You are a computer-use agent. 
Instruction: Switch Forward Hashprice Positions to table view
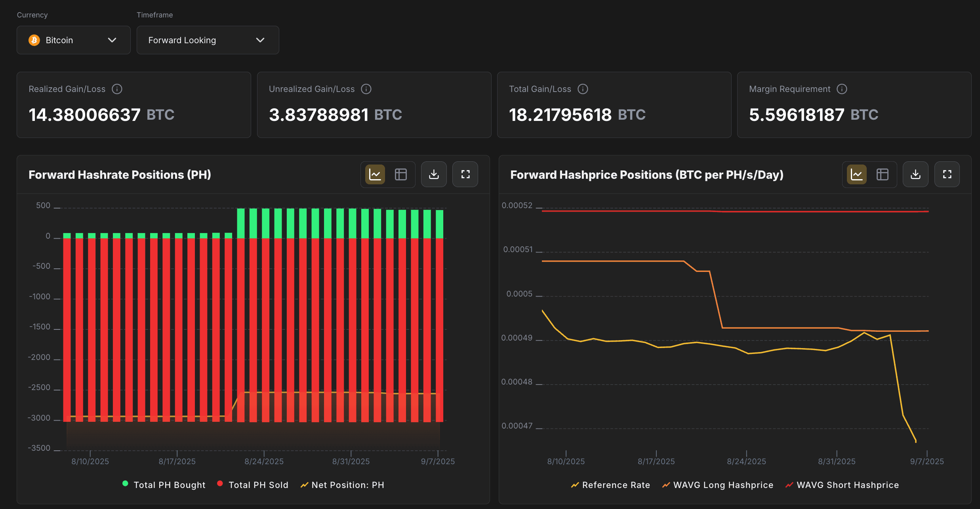click(x=883, y=174)
